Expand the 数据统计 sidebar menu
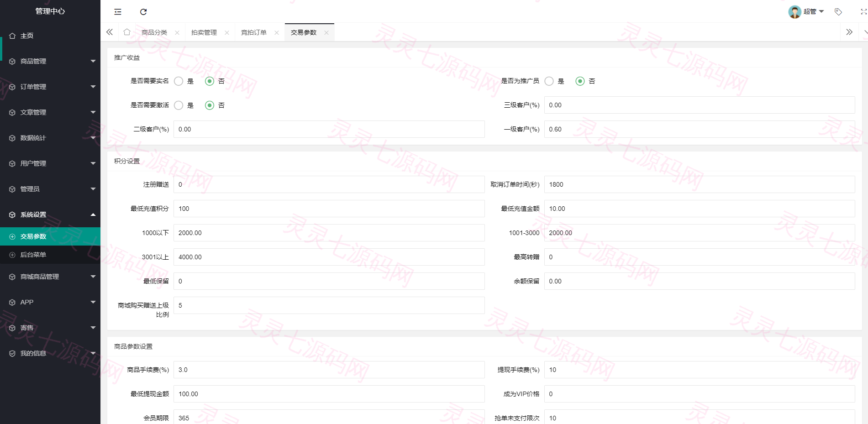Image resolution: width=868 pixels, height=424 pixels. click(50, 138)
